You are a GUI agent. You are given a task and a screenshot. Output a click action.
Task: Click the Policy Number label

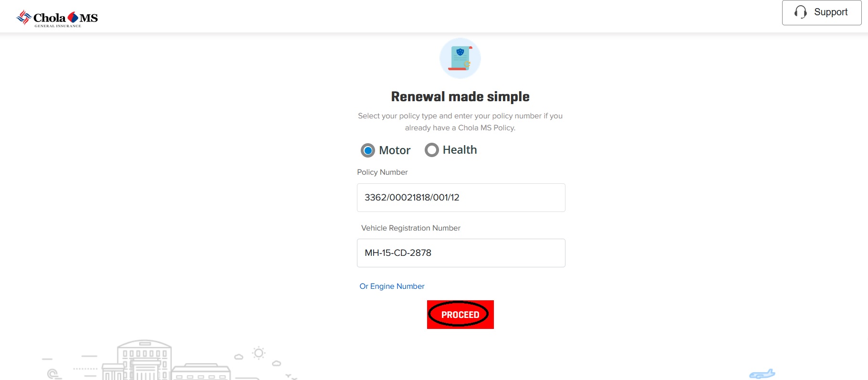(382, 172)
